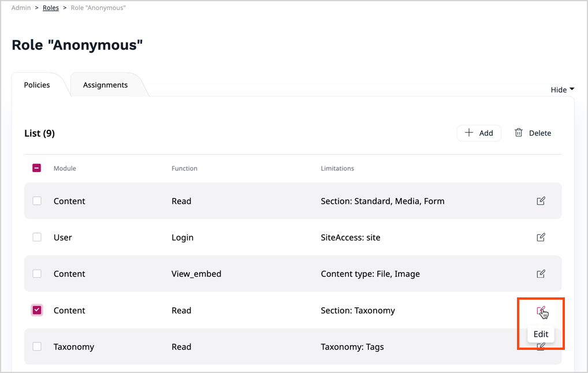Uncheck the Content Read Taxonomy checkbox
The height and width of the screenshot is (373, 588).
(x=37, y=310)
